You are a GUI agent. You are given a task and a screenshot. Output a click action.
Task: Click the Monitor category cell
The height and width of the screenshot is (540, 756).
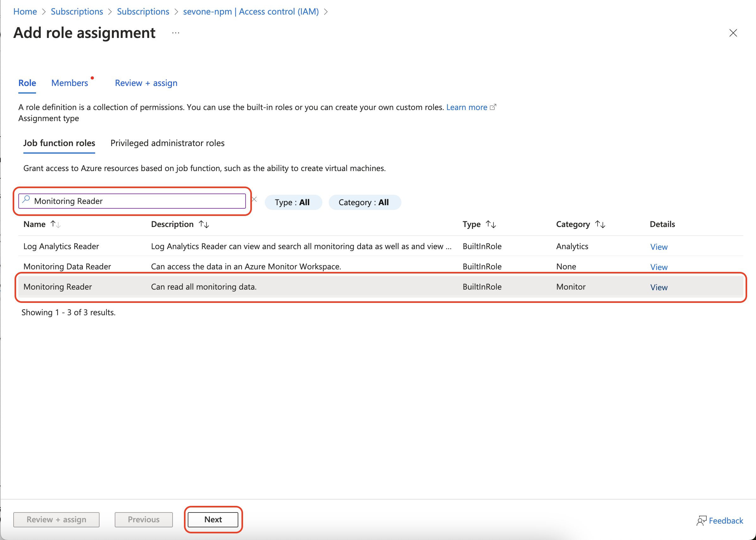point(570,287)
